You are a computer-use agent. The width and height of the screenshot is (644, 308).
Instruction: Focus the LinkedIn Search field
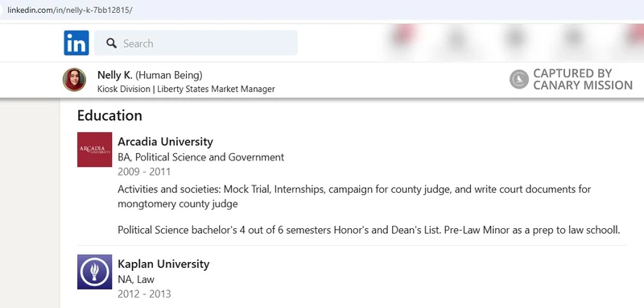[196, 43]
